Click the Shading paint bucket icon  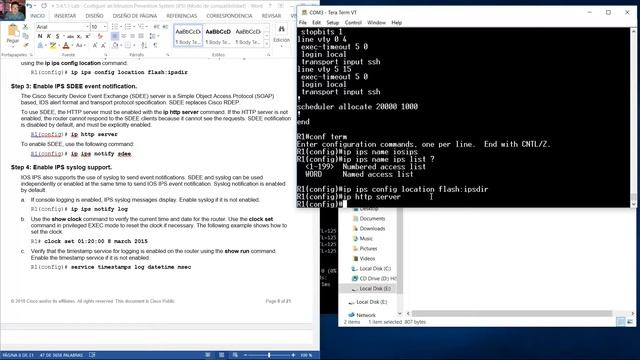[116, 45]
